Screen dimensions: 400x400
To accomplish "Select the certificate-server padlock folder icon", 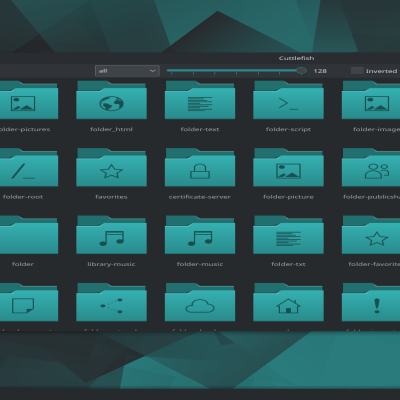I will point(200,168).
